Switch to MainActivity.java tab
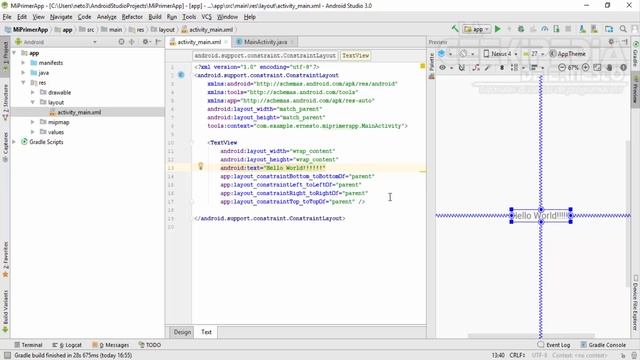Image resolution: width=640 pixels, height=360 pixels. tap(265, 42)
